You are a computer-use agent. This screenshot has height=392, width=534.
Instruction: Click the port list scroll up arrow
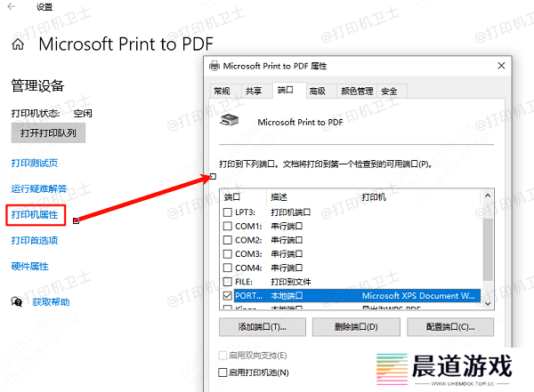pos(488,196)
